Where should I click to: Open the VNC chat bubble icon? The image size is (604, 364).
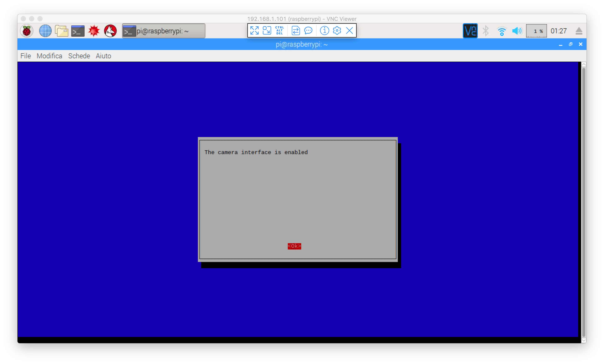click(x=308, y=30)
